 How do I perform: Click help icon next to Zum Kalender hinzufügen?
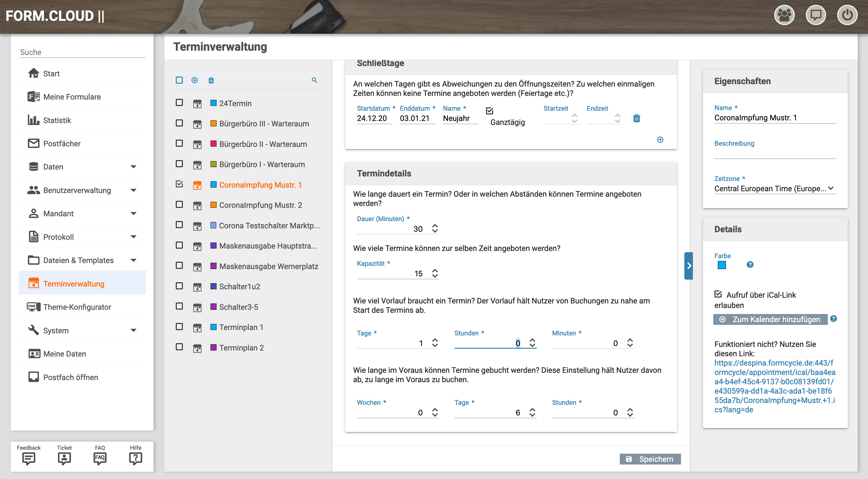pos(833,319)
